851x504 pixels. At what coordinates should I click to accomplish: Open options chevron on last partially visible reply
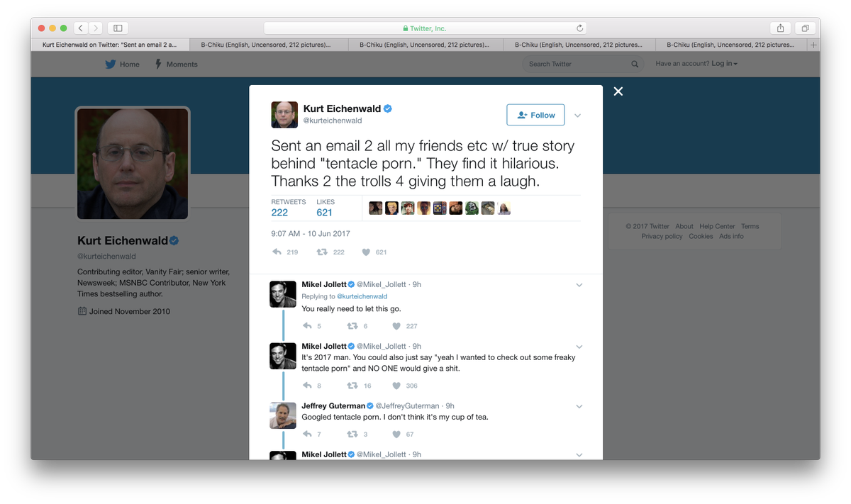[579, 454]
